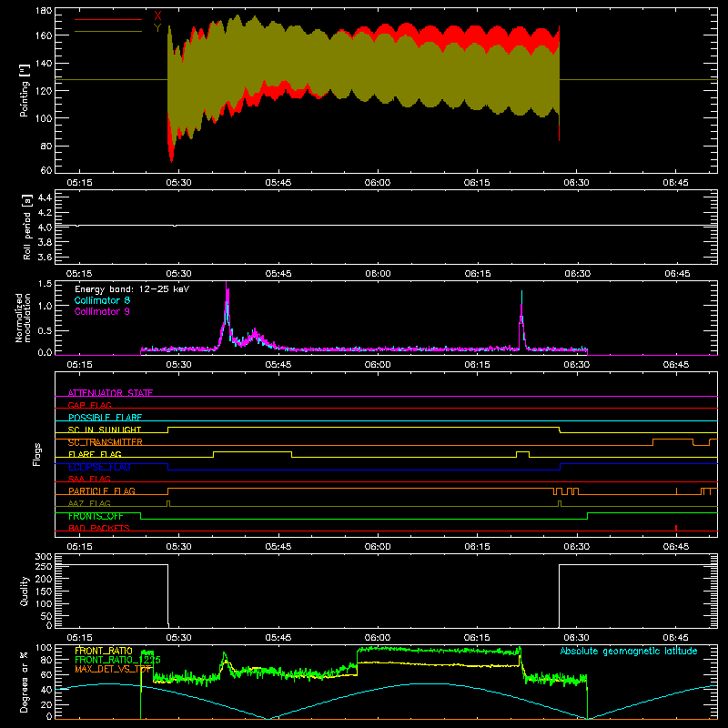Select the 'Energy band: 12-25 keV' text

point(132,289)
